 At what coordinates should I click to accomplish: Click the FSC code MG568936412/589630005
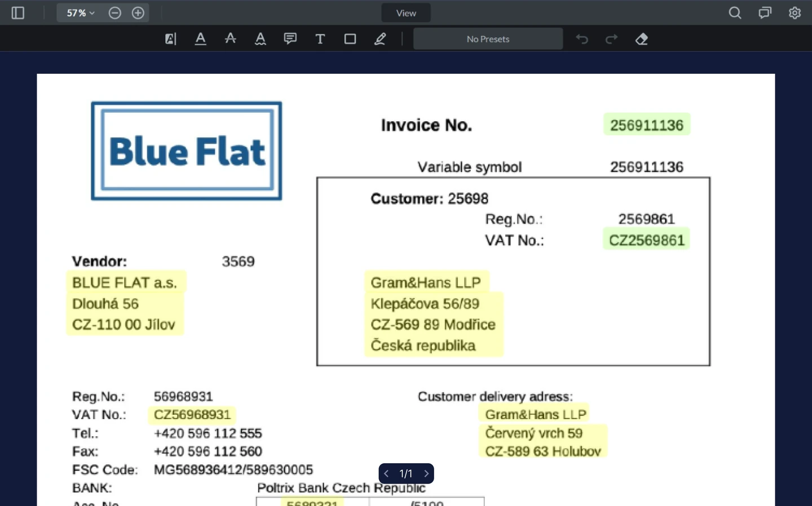[233, 469]
